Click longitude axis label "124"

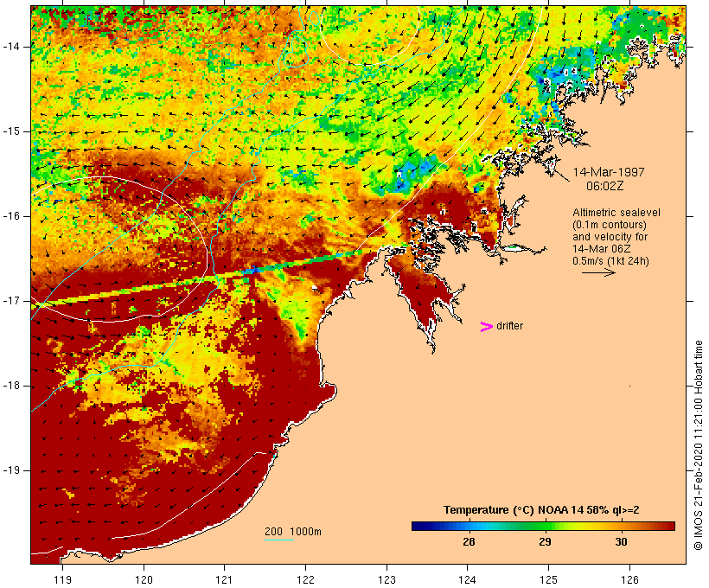468,579
